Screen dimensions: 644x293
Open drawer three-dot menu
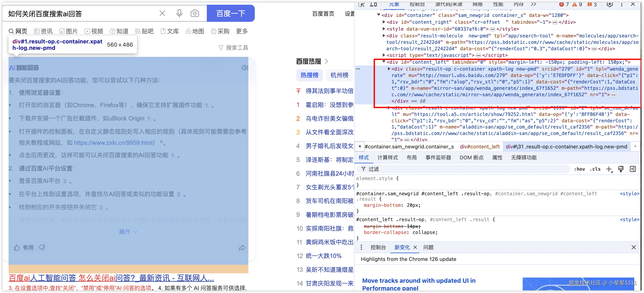[361, 247]
